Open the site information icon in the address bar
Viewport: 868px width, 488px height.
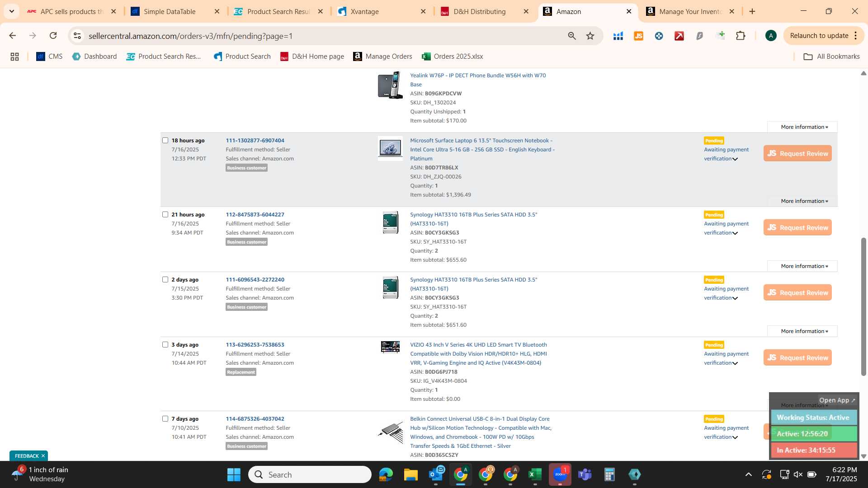click(77, 36)
